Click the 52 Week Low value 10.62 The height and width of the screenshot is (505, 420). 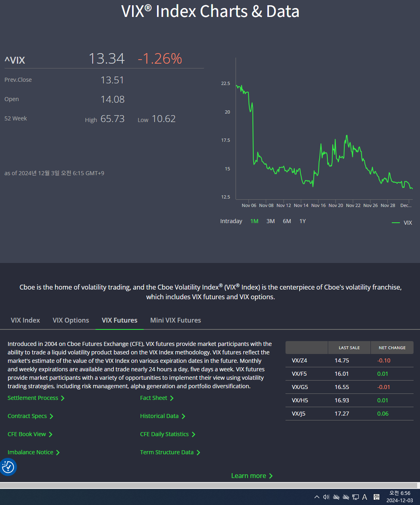pos(164,119)
